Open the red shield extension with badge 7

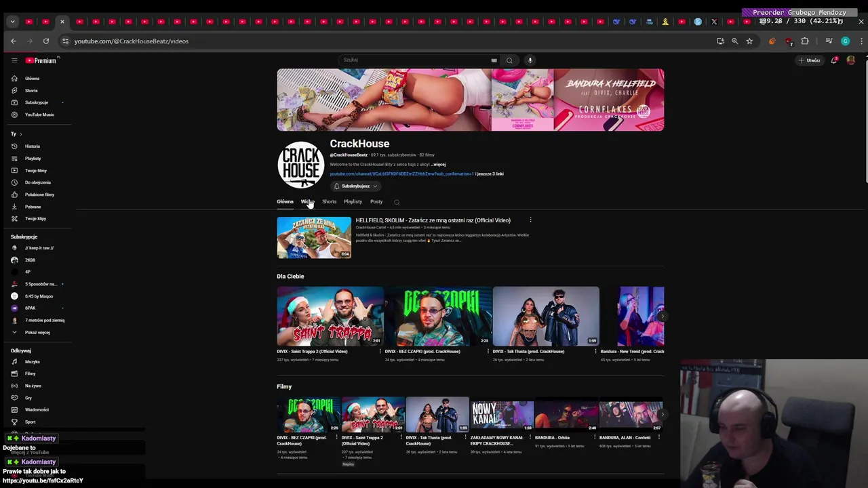tap(789, 42)
